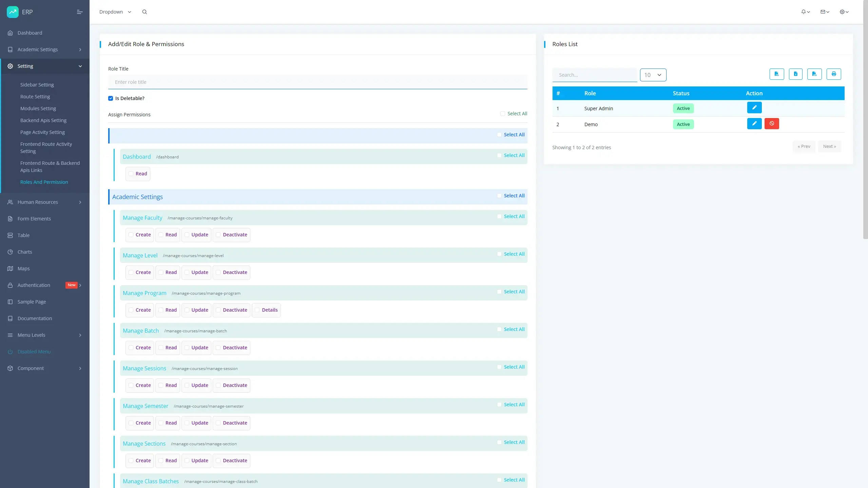This screenshot has width=868, height=488.
Task: Click the ERP logo icon
Action: tap(13, 12)
